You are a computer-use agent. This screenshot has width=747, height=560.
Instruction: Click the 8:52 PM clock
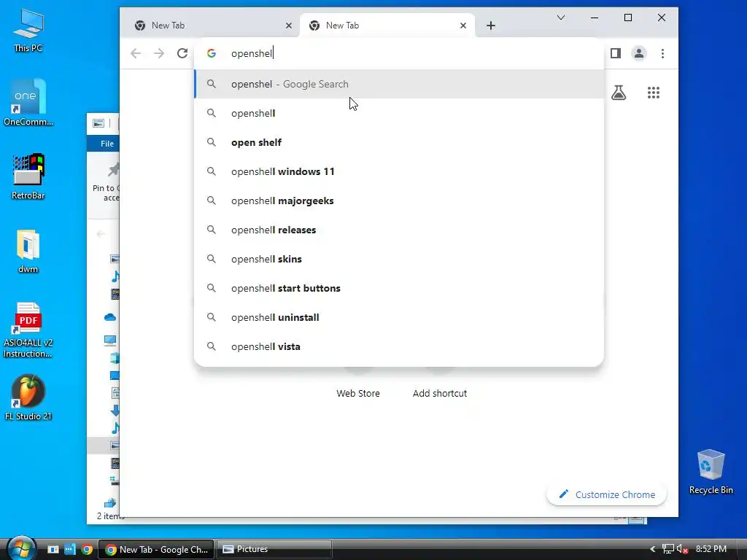click(x=711, y=550)
